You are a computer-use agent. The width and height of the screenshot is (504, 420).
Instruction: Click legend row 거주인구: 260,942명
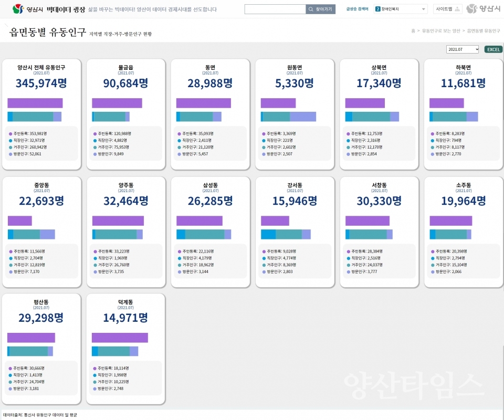coord(28,147)
